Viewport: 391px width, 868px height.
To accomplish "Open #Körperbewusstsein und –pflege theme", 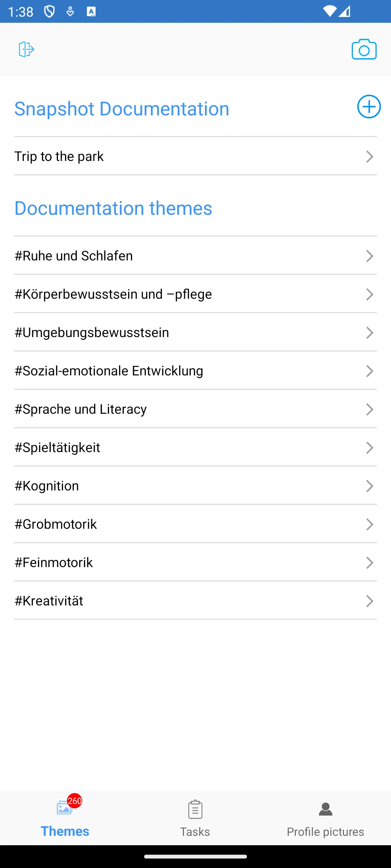I will [x=195, y=294].
